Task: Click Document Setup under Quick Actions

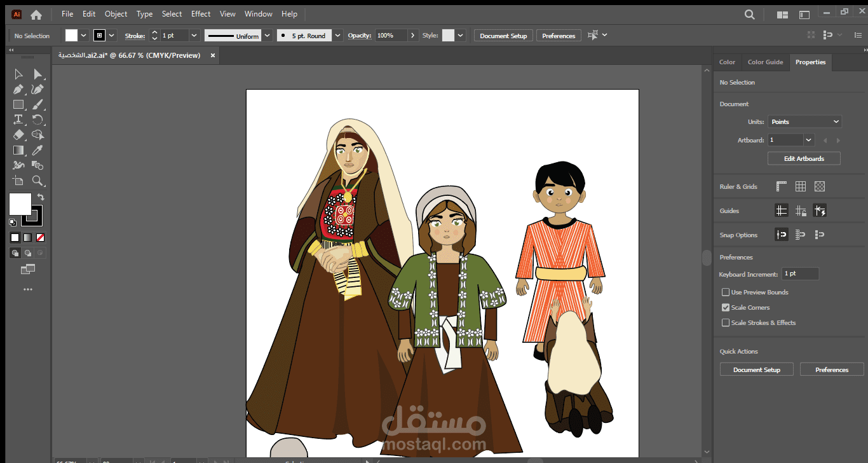Action: click(756, 370)
